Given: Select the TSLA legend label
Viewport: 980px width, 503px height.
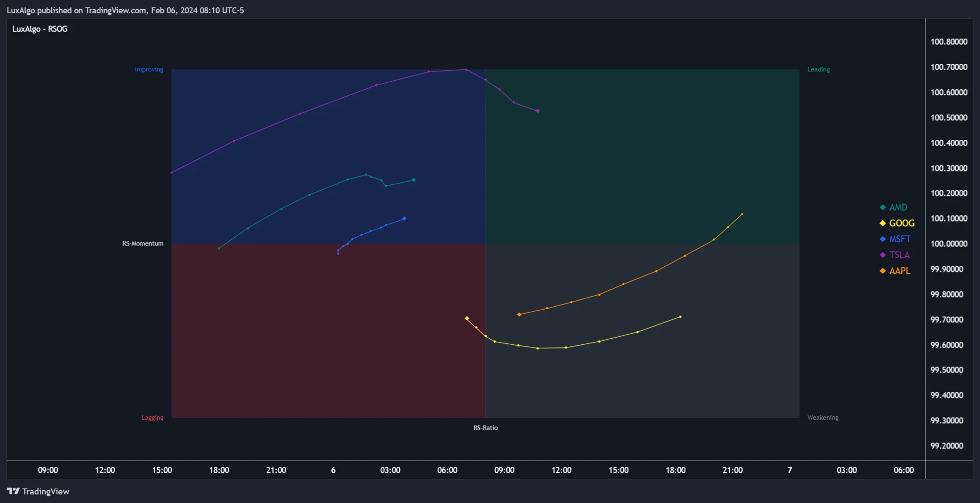Looking at the screenshot, I should 899,255.
